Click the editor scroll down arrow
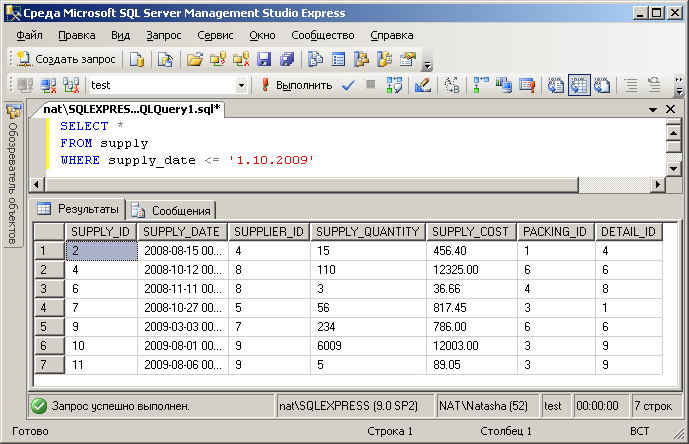This screenshot has height=444, width=689. (674, 169)
